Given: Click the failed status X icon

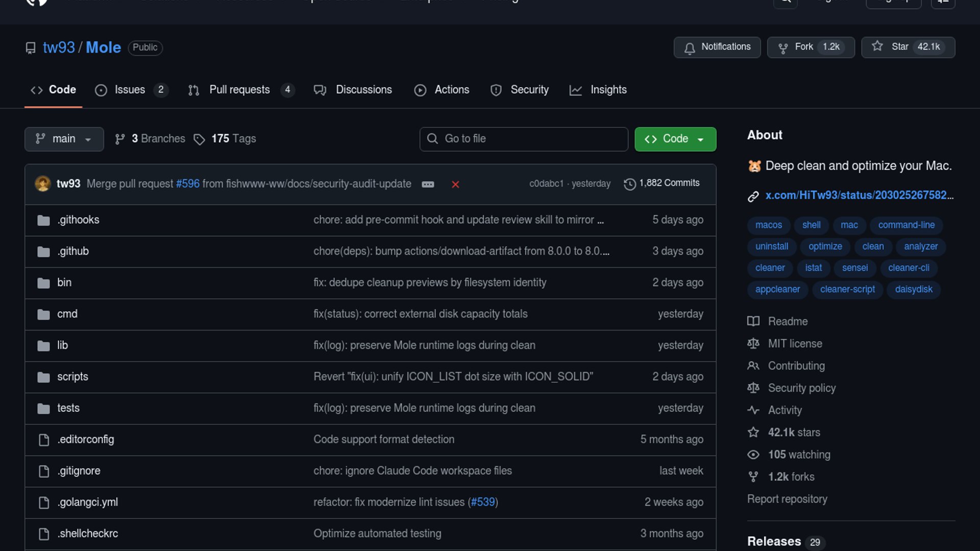Looking at the screenshot, I should click(455, 184).
